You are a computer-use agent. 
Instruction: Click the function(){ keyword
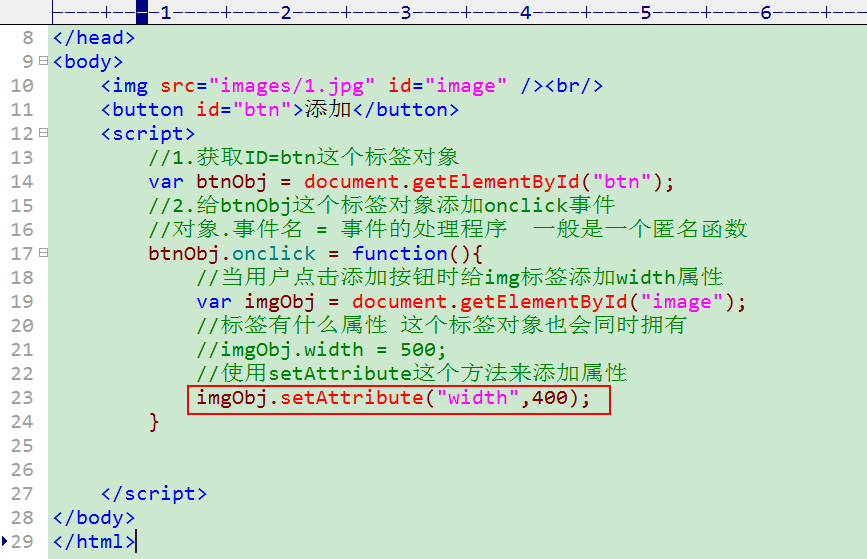(x=417, y=254)
